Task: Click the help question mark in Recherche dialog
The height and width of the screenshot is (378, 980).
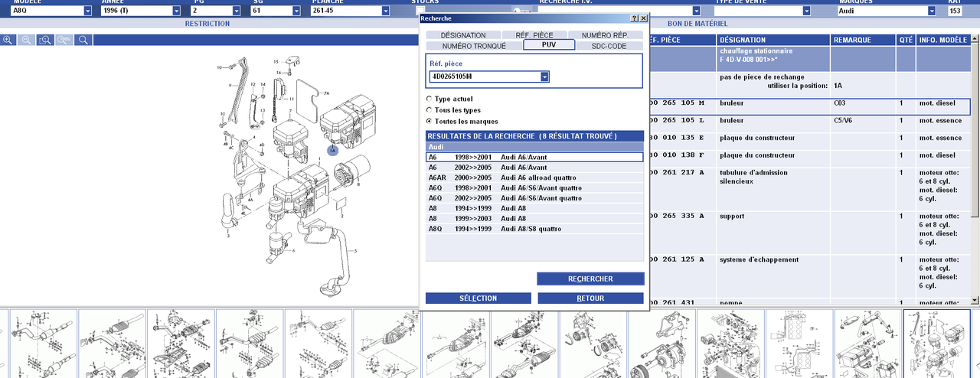Action: pyautogui.click(x=634, y=18)
